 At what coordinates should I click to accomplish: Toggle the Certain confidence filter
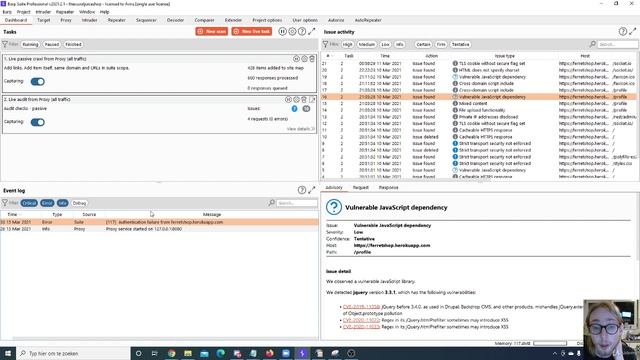tap(423, 44)
